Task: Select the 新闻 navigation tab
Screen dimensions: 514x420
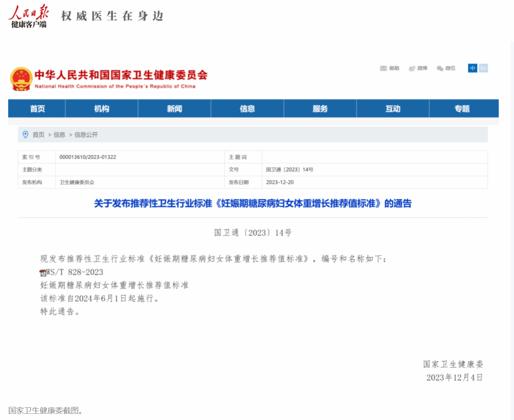Action: 174,109
